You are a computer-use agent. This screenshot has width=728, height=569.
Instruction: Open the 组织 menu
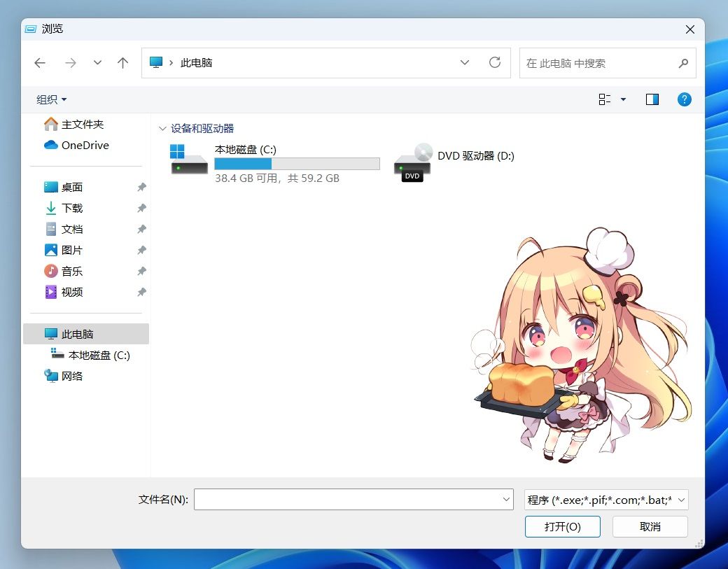51,99
